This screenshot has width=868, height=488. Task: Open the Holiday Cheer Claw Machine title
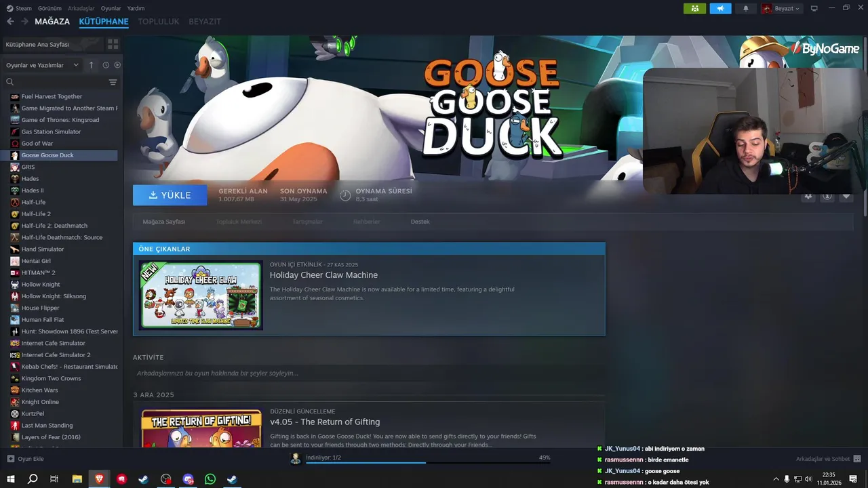(x=323, y=275)
